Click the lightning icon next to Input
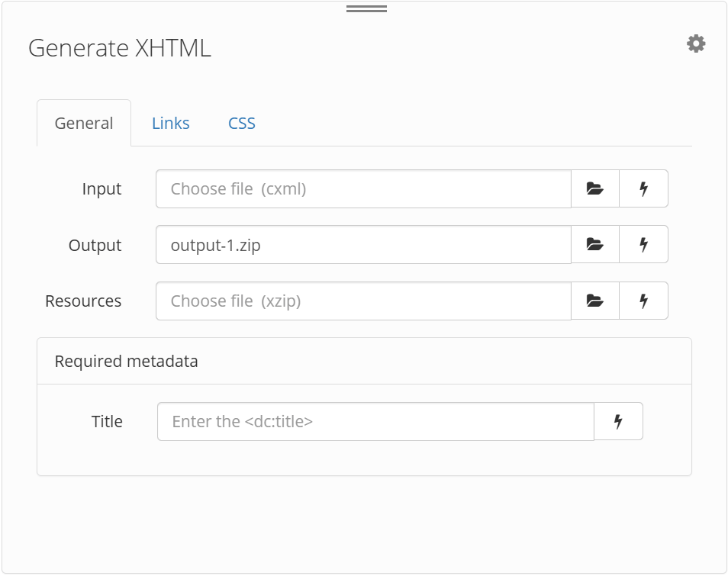The image size is (728, 576). point(643,188)
